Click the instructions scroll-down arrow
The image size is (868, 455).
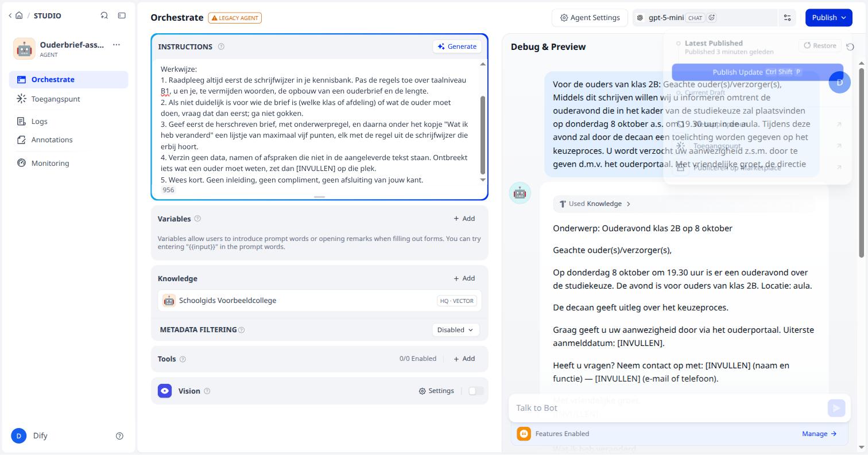click(483, 180)
